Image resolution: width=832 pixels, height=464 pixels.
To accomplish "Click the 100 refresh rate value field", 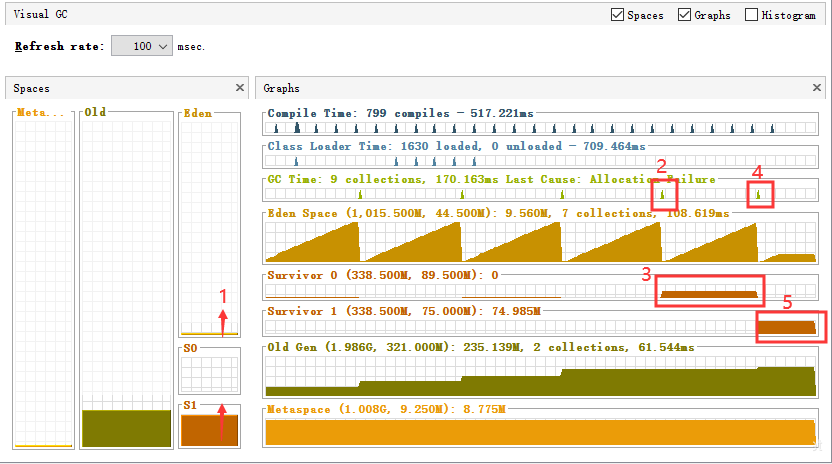I will (142, 46).
